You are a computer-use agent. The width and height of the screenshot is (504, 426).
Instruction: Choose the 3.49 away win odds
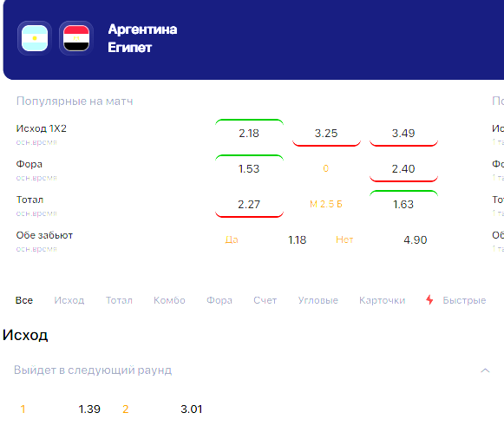coord(403,133)
